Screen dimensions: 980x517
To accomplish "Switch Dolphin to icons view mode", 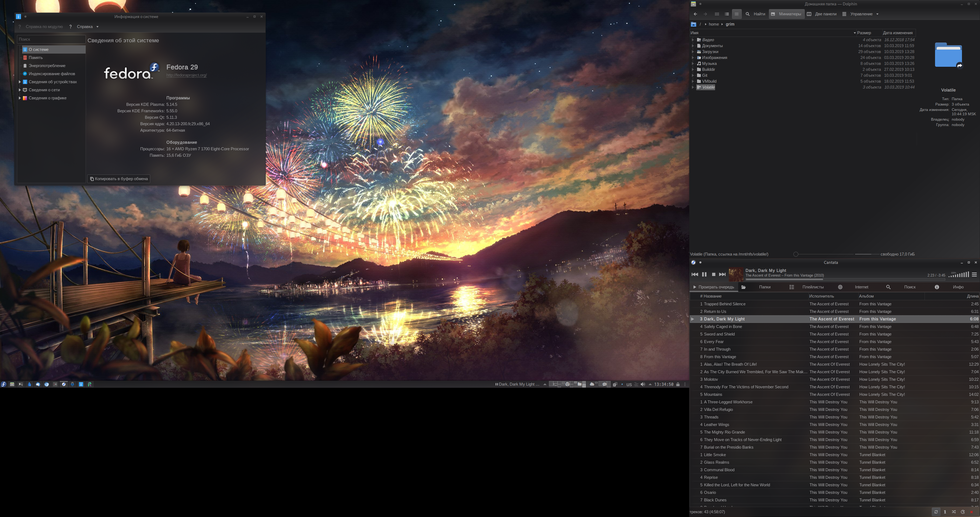I will (717, 14).
